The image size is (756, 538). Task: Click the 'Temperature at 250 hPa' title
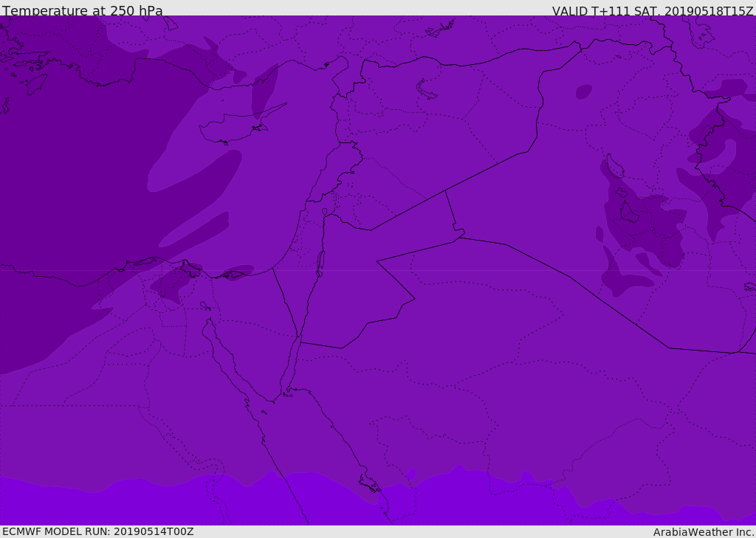(83, 10)
